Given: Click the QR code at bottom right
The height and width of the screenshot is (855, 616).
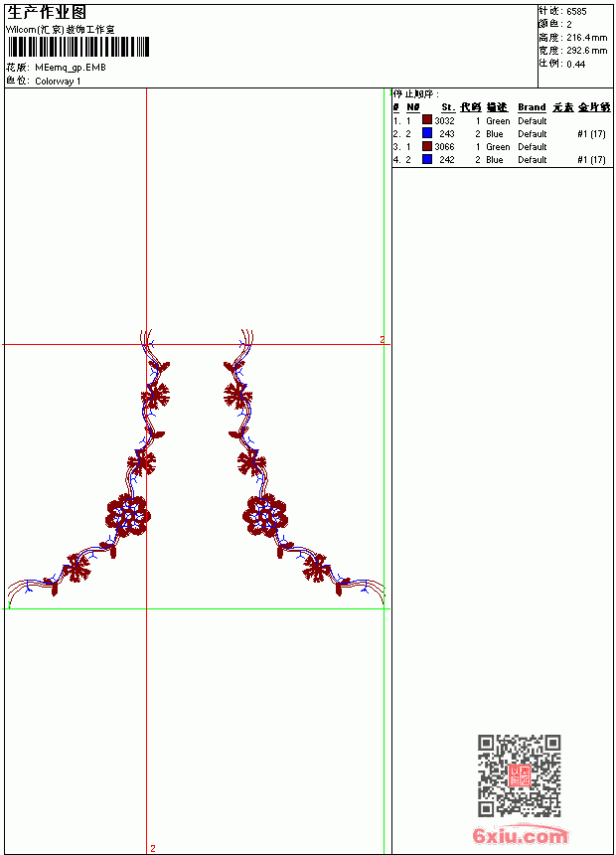Looking at the screenshot, I should [x=519, y=775].
